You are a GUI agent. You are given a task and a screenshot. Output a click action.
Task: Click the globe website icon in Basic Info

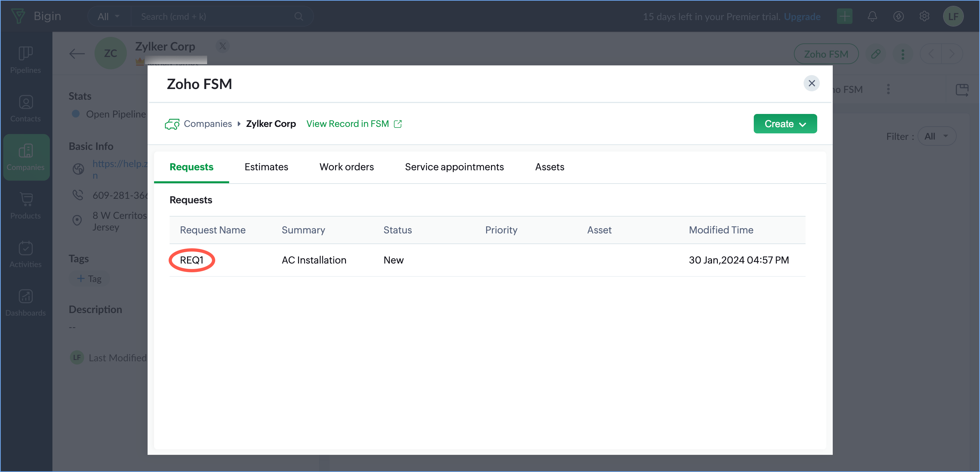coord(78,169)
